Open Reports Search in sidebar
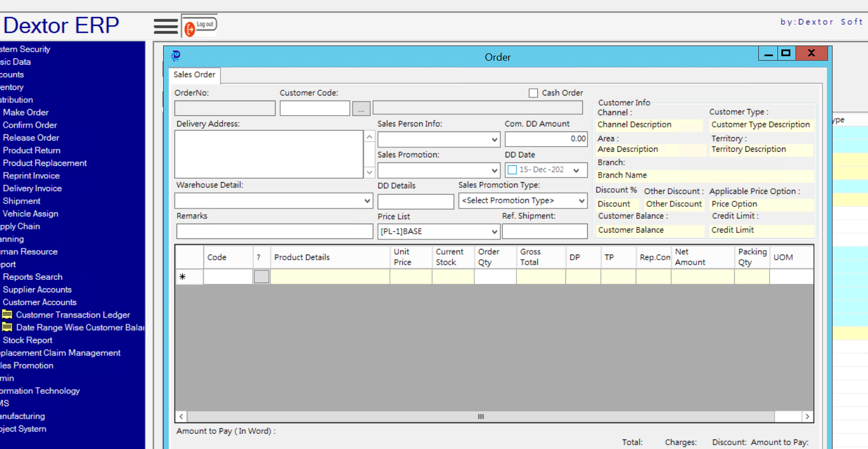The image size is (868, 449). pyautogui.click(x=33, y=276)
